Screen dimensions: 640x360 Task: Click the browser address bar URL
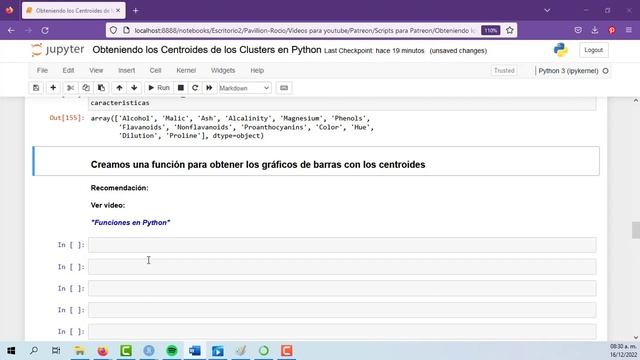click(x=305, y=31)
